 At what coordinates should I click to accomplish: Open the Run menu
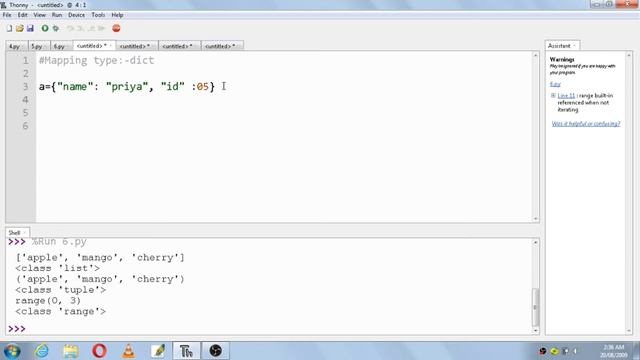click(x=57, y=15)
